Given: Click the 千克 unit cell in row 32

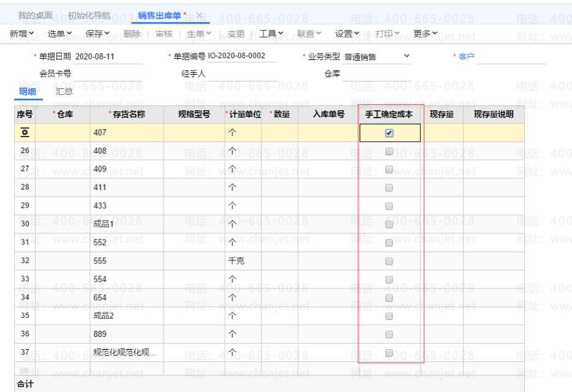Looking at the screenshot, I should [x=243, y=261].
